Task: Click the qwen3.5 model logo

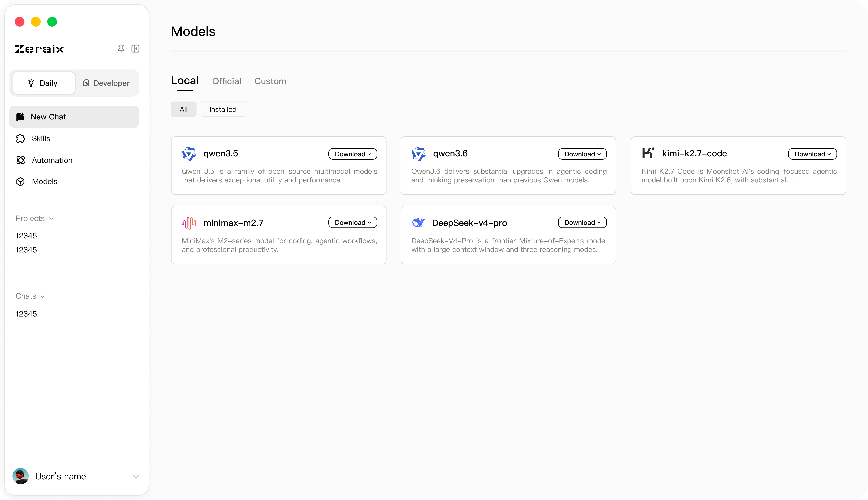Action: [189, 153]
